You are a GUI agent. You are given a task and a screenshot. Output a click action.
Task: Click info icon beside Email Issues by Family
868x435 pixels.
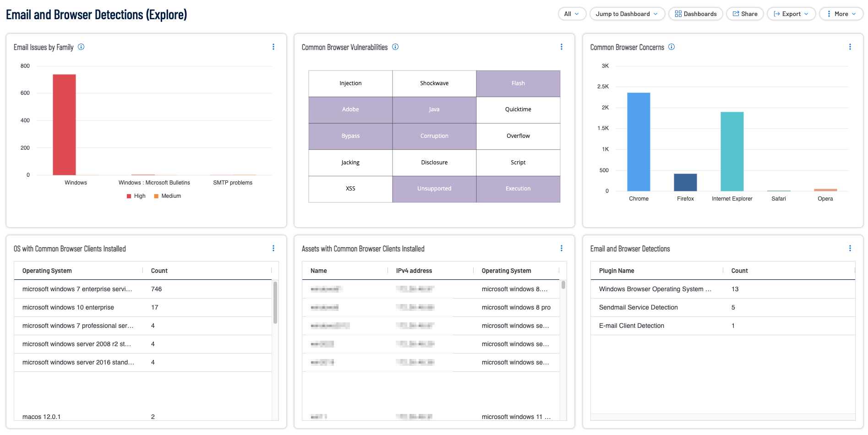(81, 47)
